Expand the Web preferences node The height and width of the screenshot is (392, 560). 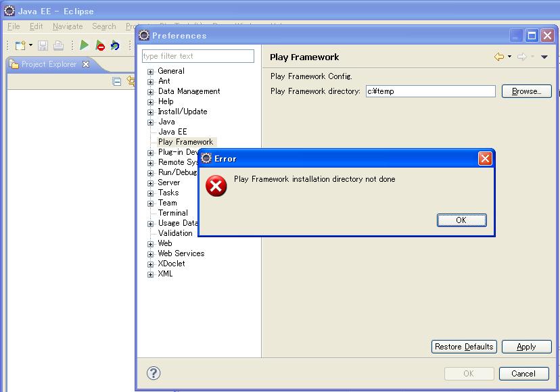[x=150, y=244]
